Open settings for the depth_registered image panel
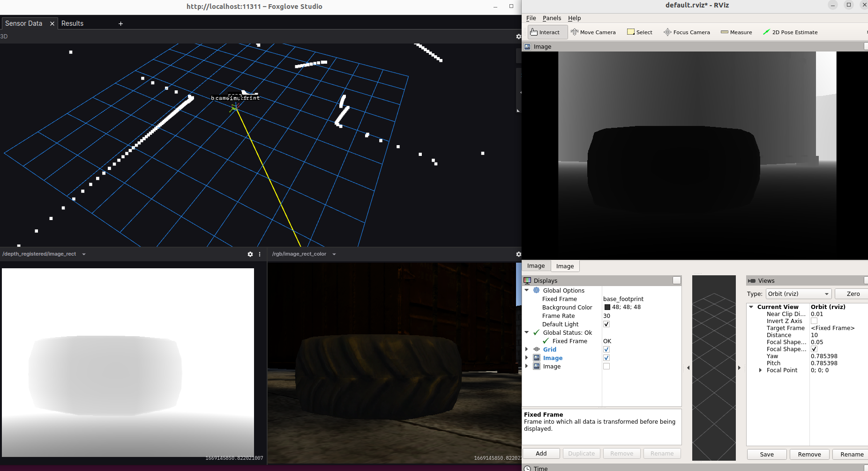The image size is (868, 471). (250, 254)
